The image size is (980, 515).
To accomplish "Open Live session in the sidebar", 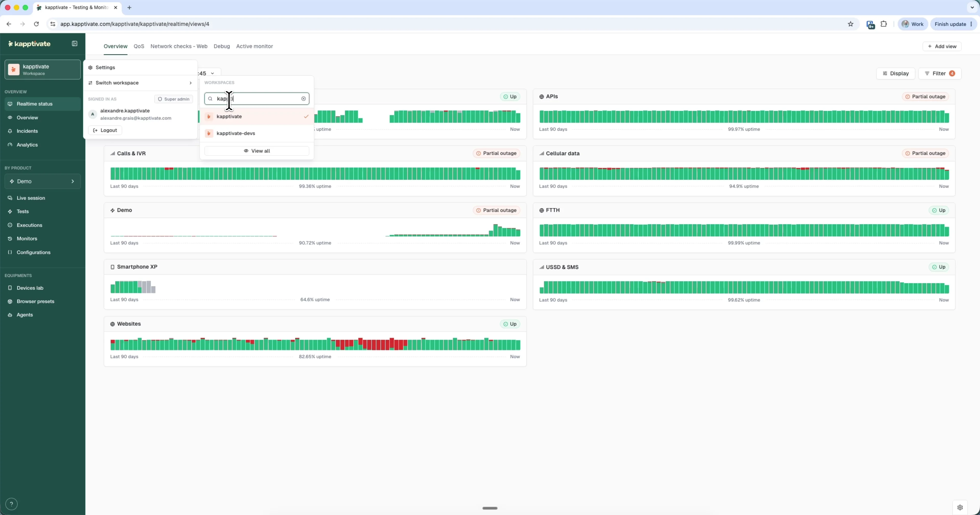I will coord(43,198).
